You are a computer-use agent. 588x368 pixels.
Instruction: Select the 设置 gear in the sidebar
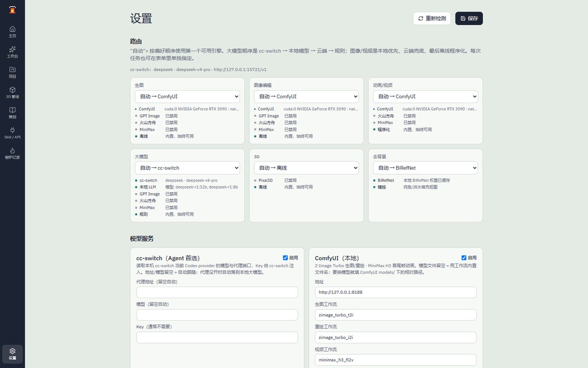12,354
